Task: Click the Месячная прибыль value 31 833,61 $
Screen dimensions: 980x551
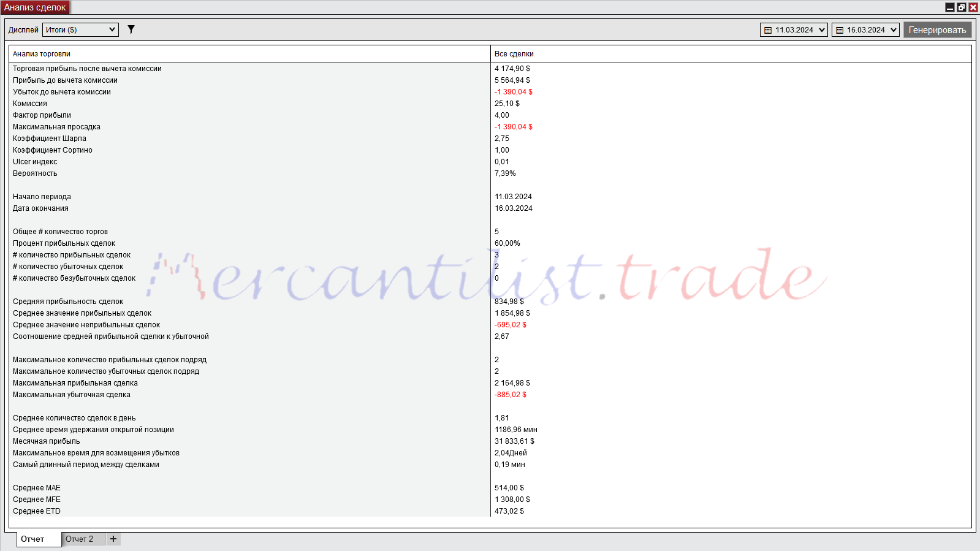Action: point(514,441)
